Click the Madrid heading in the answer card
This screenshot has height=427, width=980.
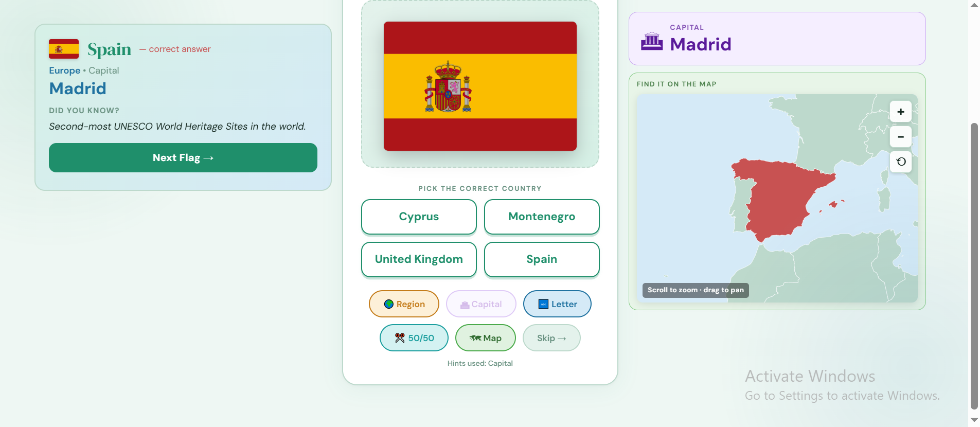tap(78, 88)
